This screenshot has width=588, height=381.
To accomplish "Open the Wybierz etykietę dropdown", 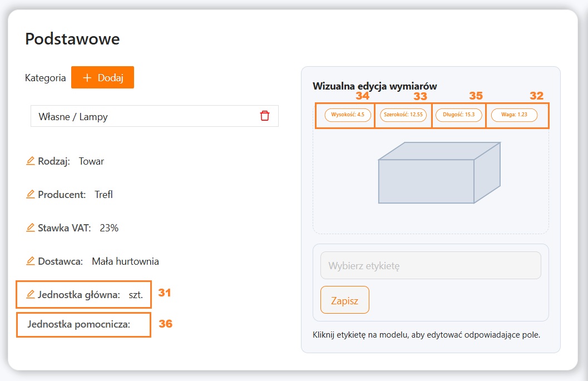I will 431,265.
